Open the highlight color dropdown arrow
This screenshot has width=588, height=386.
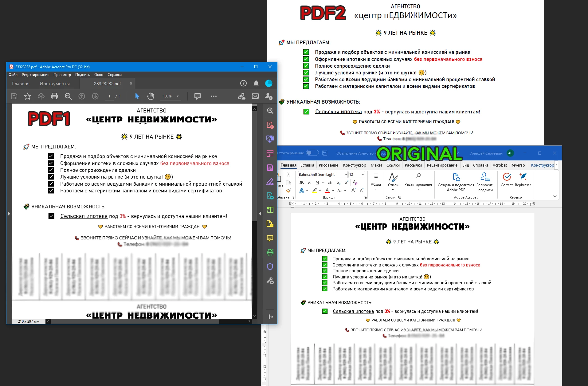320,191
